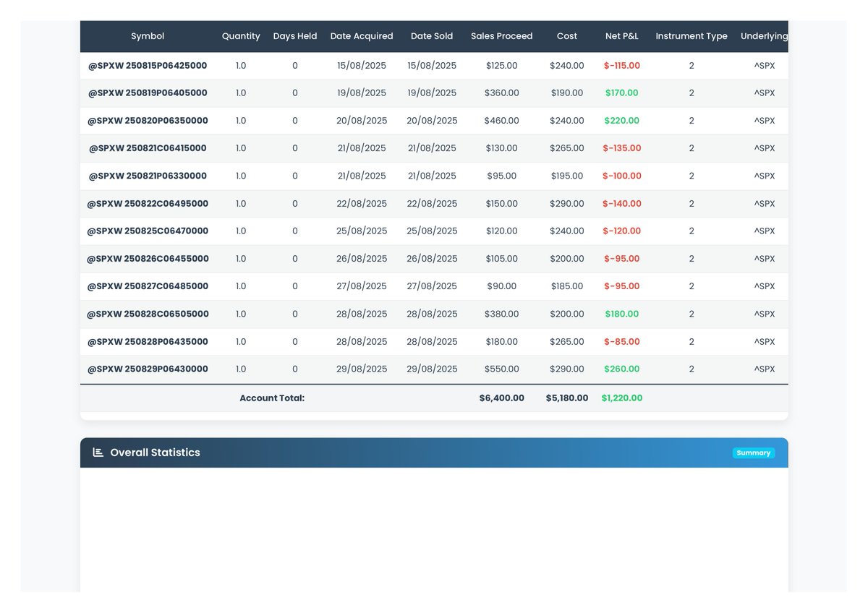Click the Underlying column header
The image size is (868, 613).
(765, 36)
